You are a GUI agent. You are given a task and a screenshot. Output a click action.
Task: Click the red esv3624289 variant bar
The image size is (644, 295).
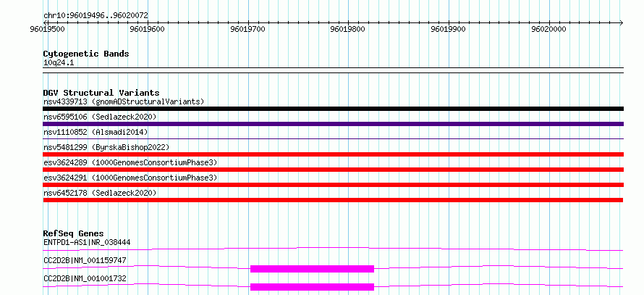(x=333, y=170)
